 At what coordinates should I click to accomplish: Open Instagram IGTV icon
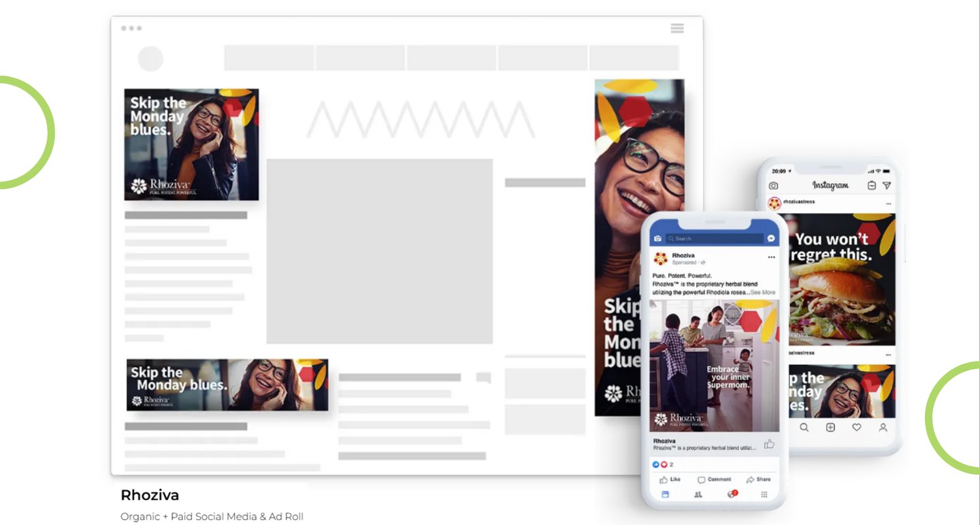(x=872, y=185)
